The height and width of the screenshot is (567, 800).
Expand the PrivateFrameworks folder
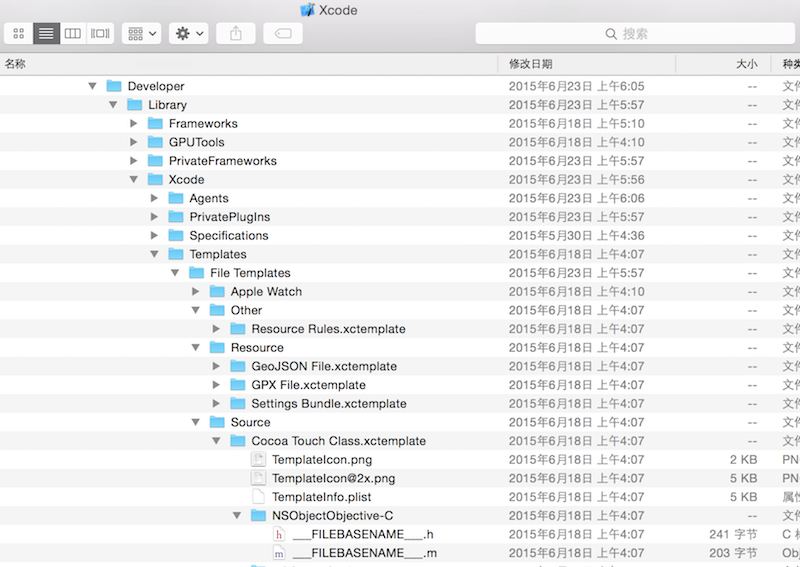[134, 161]
